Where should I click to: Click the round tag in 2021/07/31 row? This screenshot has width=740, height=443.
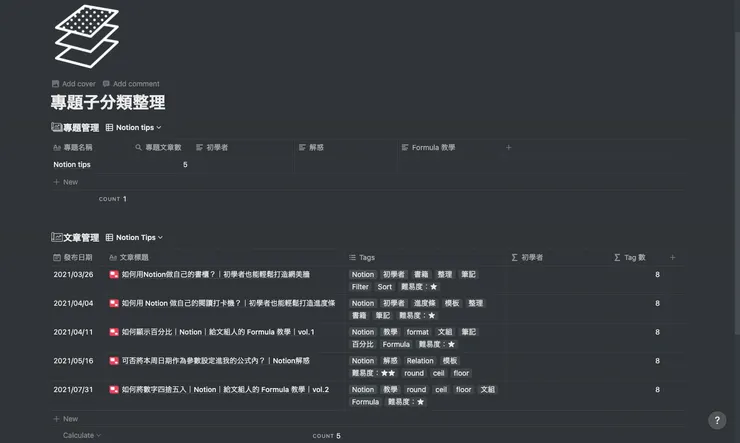point(416,390)
